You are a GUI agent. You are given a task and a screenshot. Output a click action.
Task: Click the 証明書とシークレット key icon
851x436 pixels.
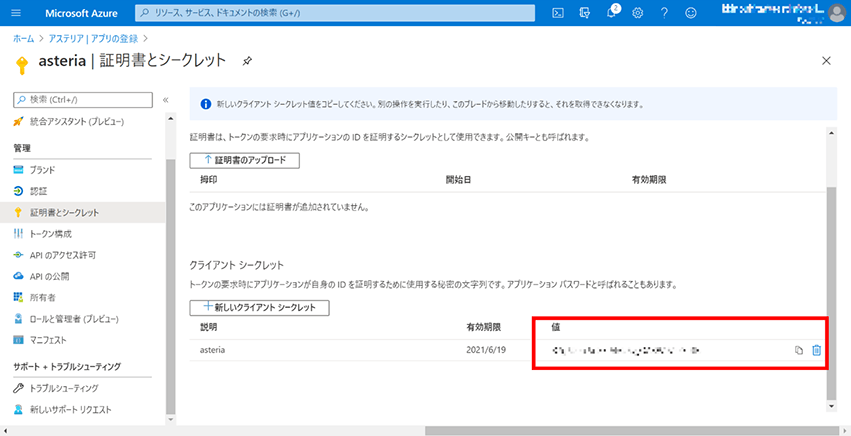point(18,212)
